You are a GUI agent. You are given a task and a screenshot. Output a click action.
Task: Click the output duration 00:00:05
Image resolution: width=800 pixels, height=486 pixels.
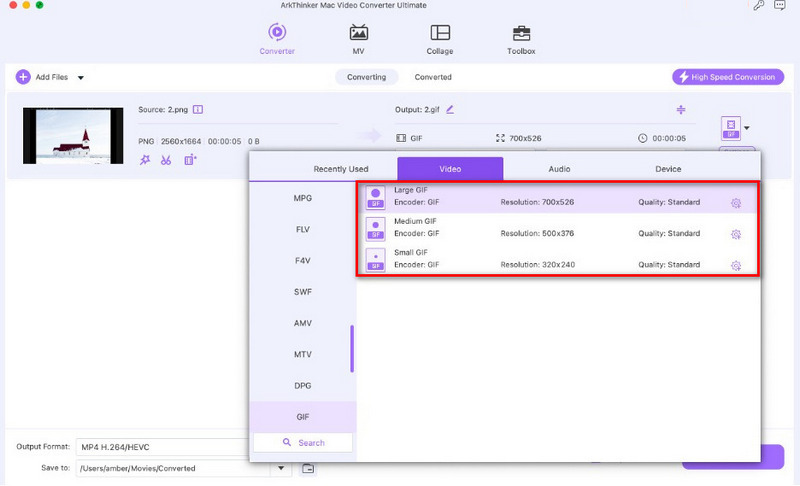(669, 138)
